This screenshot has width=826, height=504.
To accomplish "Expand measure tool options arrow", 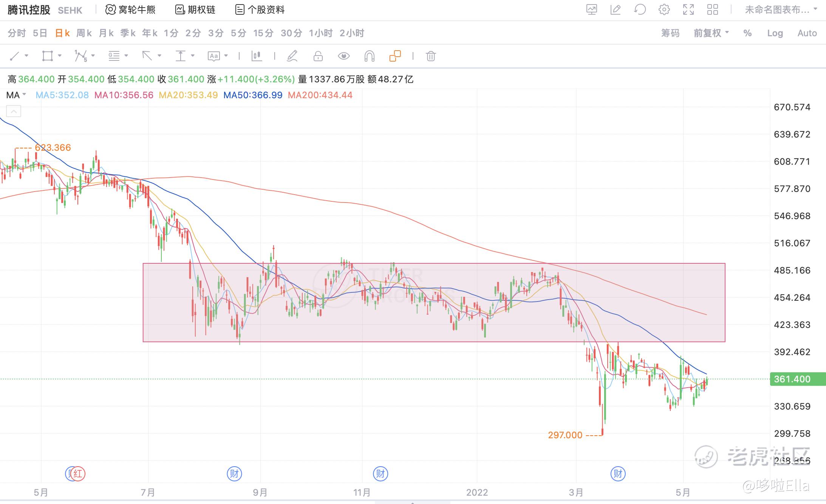I will pyautogui.click(x=193, y=56).
